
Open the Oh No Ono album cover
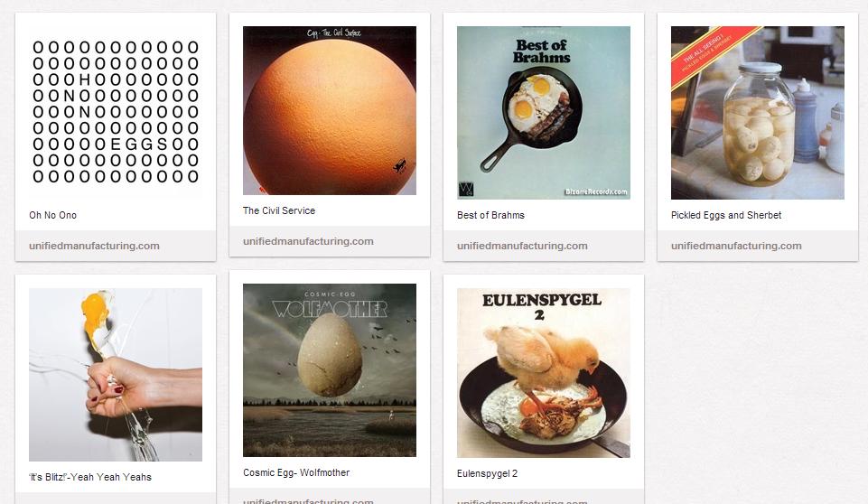[116, 113]
